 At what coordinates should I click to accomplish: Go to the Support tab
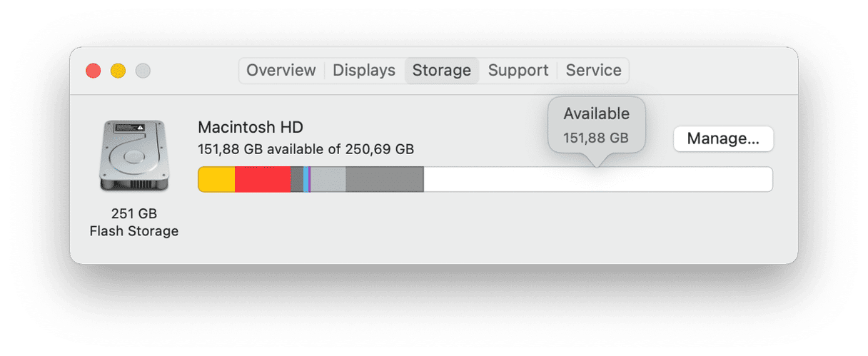(518, 71)
